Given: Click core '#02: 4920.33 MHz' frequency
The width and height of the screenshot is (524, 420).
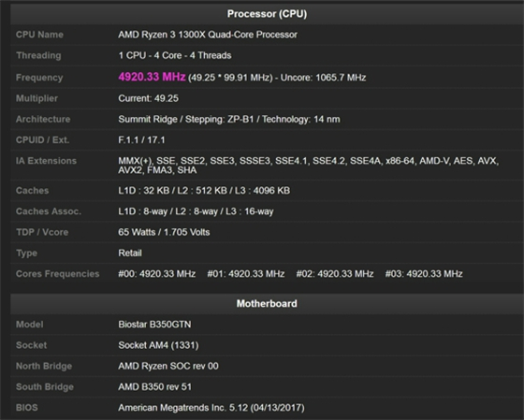Looking at the screenshot, I should pos(335,274).
